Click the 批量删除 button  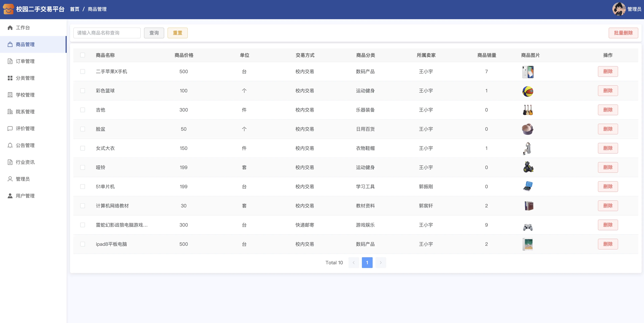point(623,33)
